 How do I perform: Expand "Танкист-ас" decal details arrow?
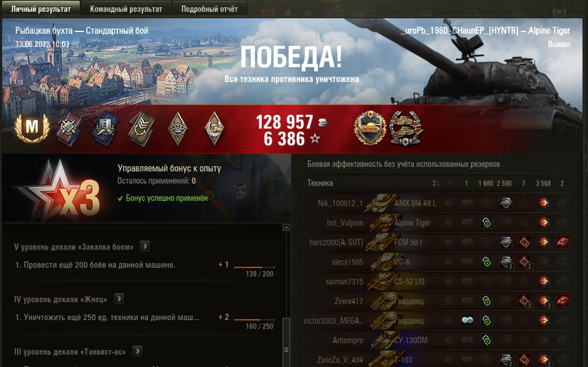[x=137, y=351]
